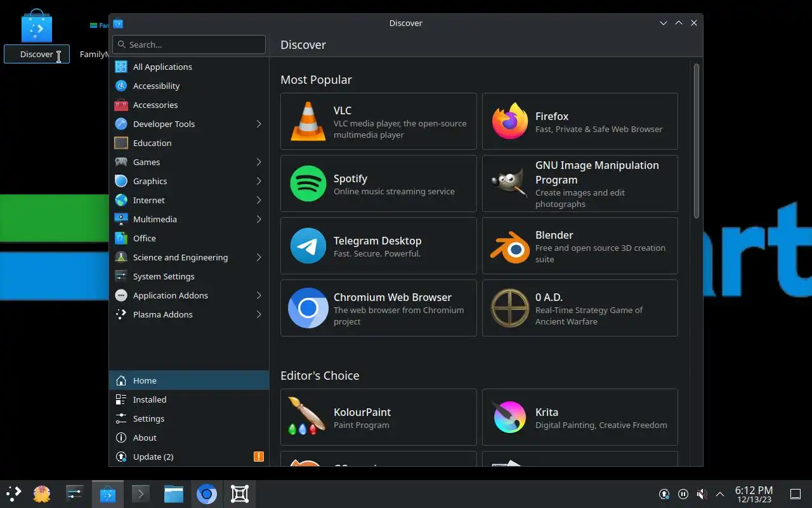Open Konsole terminal from taskbar

(x=141, y=493)
